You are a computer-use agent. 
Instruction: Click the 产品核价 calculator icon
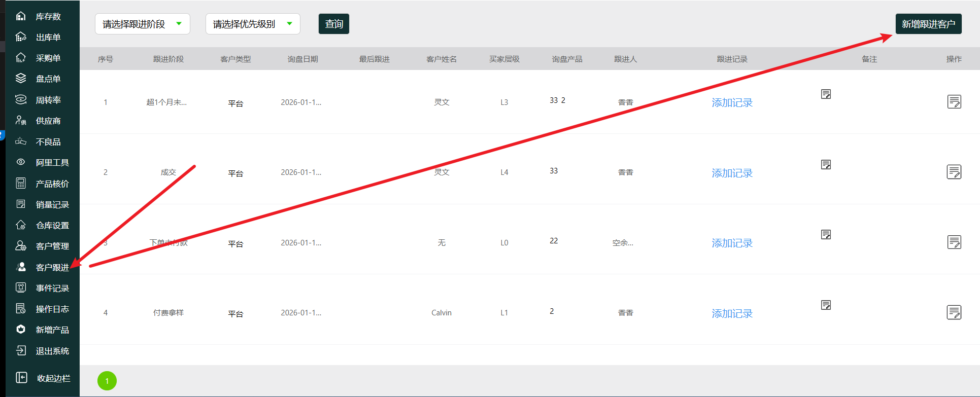(21, 183)
